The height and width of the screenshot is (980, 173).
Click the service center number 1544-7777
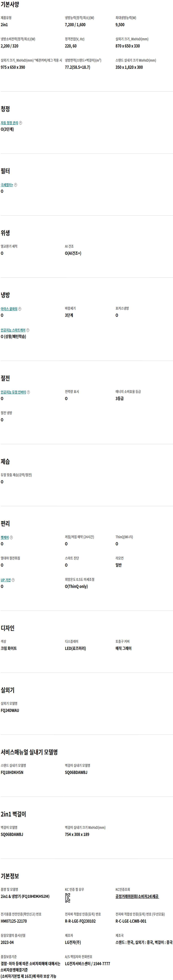pyautogui.click(x=101, y=964)
